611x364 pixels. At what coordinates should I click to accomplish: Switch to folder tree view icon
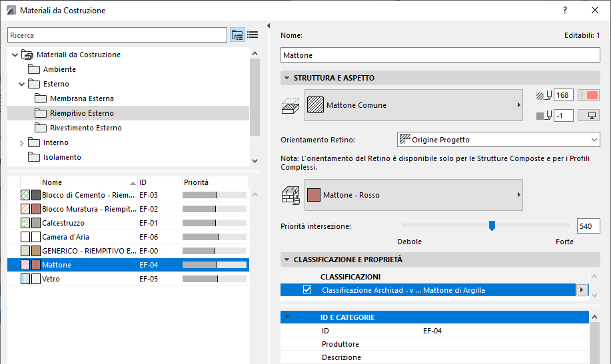[x=237, y=35]
